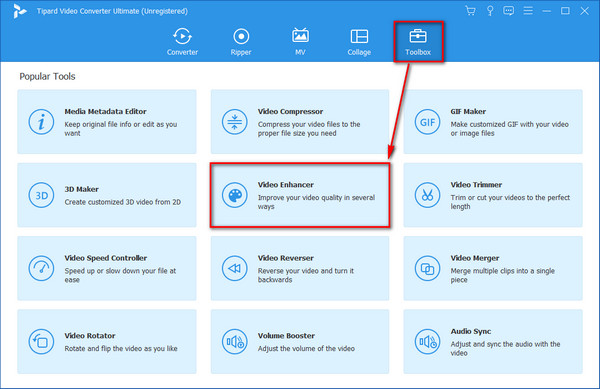
Task: Click "Adjust and sync the audio" description
Action: click(x=505, y=348)
